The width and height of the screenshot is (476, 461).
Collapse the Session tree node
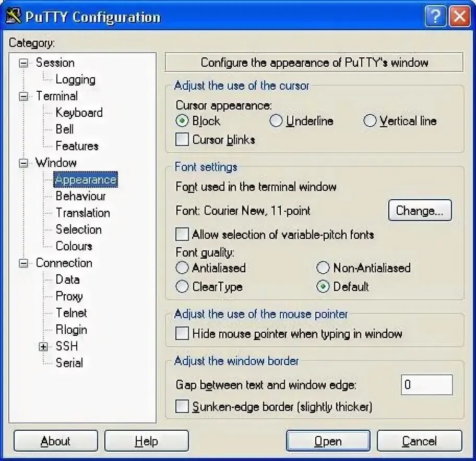pyautogui.click(x=23, y=63)
